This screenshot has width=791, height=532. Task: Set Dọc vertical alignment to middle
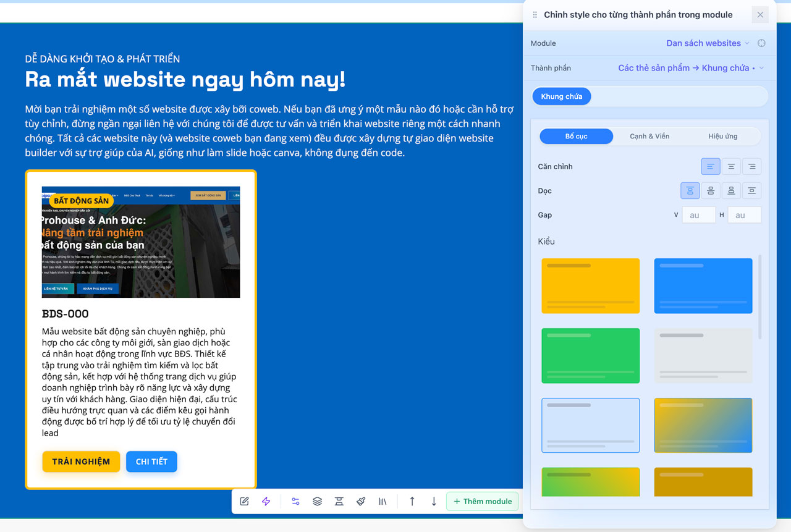tap(711, 190)
